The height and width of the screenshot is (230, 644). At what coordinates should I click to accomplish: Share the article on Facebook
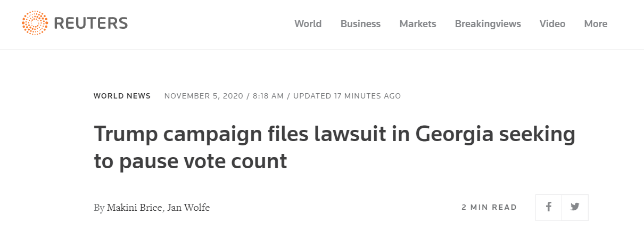click(549, 207)
